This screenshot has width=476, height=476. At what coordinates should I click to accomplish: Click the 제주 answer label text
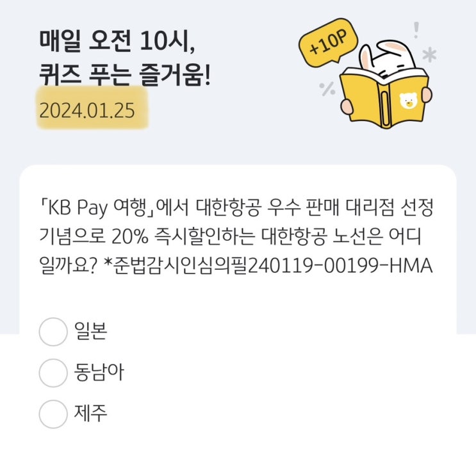[90, 413]
